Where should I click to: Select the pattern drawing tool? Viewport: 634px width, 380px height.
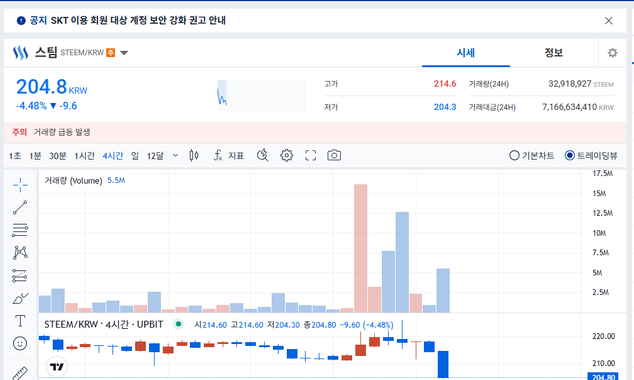[20, 253]
